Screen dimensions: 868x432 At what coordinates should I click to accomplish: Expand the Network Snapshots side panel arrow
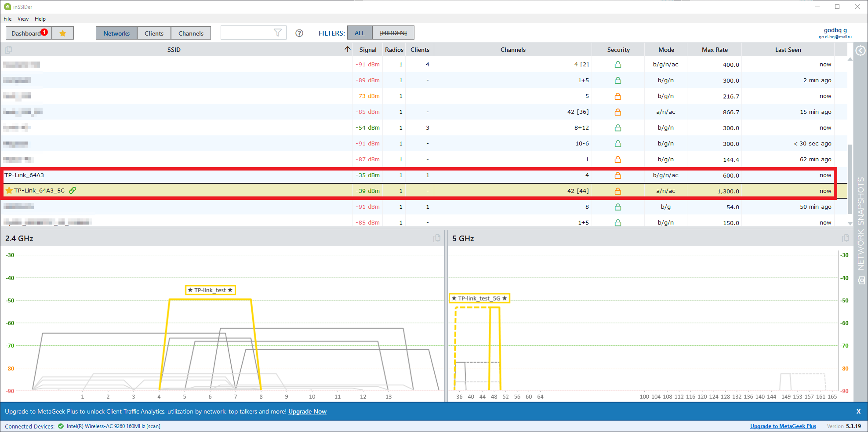(861, 51)
